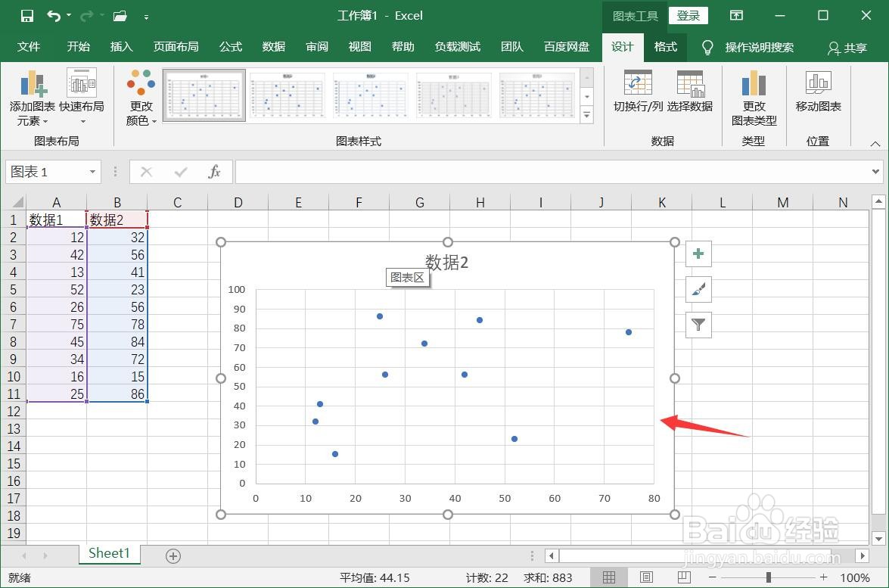Toggle Normal view in the status bar
Viewport: 889px width, 588px height.
tap(610, 577)
